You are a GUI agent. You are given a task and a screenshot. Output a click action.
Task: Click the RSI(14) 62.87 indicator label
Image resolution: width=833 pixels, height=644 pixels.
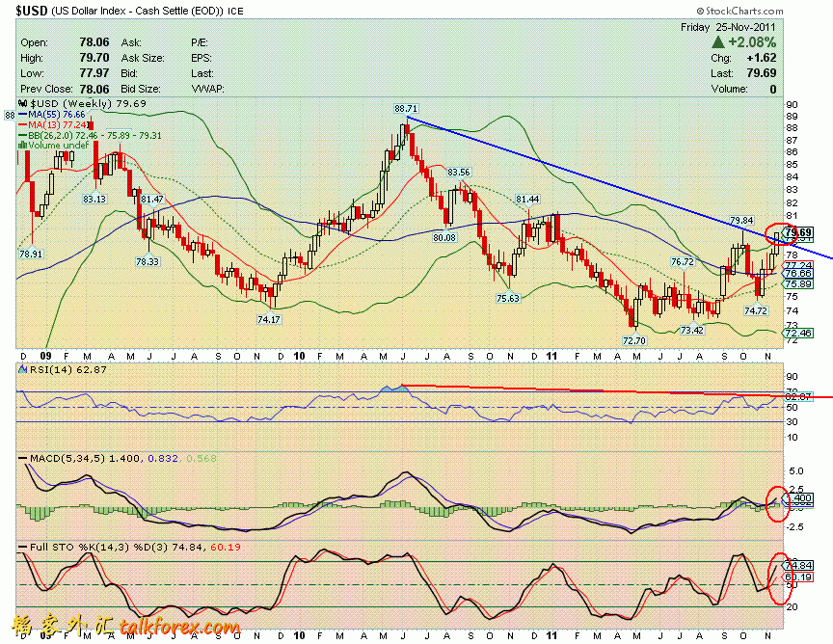[68, 369]
